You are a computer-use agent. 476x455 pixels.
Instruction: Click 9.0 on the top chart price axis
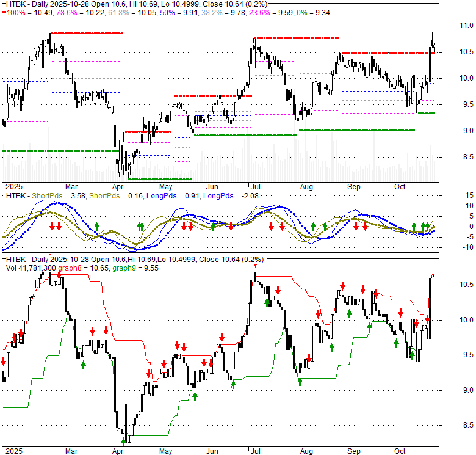pos(468,131)
